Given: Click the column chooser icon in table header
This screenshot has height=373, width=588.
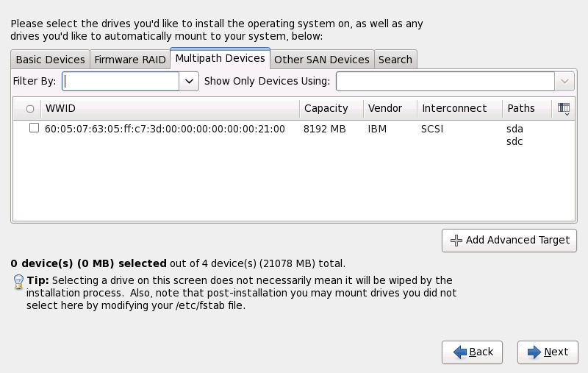Looking at the screenshot, I should (x=564, y=109).
